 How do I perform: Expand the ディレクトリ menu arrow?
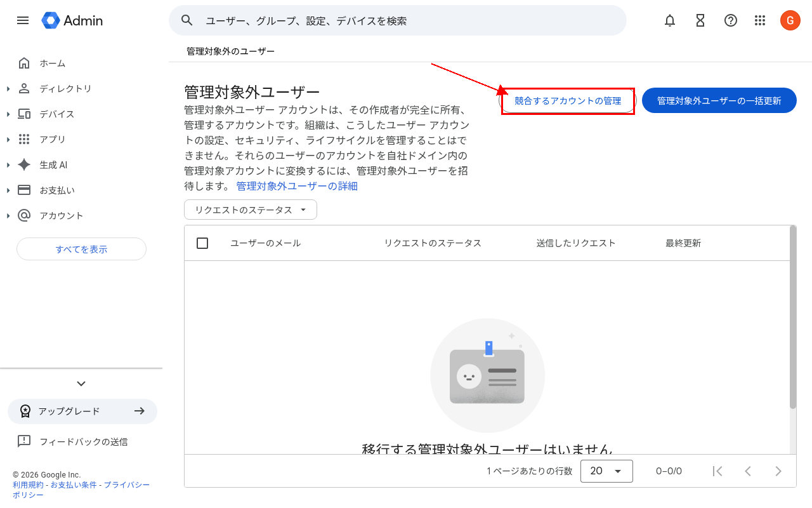click(x=8, y=88)
